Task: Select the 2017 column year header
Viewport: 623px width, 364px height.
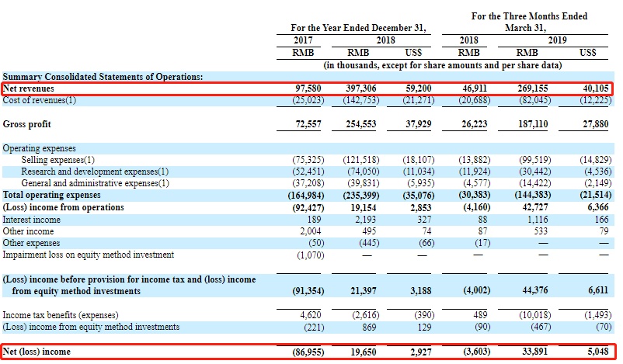Action: point(304,40)
